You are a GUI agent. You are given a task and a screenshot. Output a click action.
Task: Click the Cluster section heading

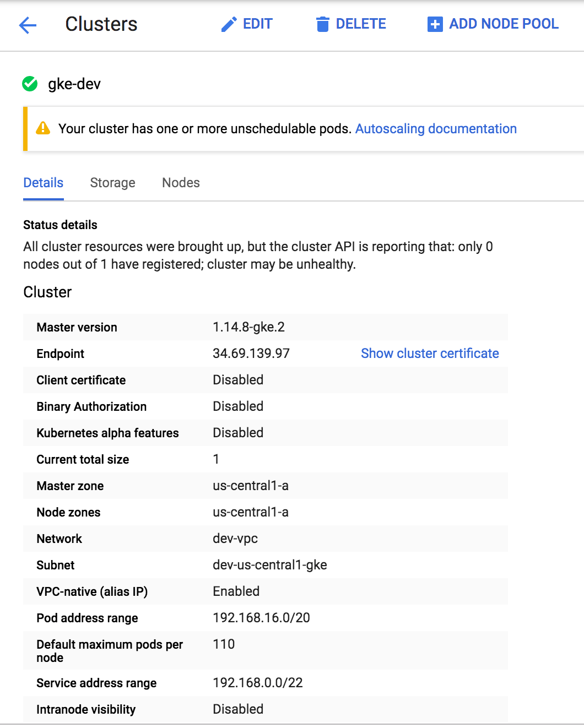[47, 292]
